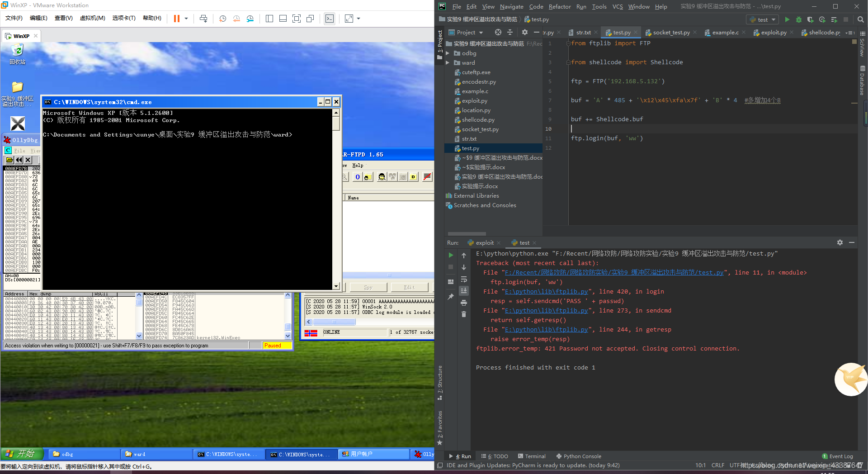This screenshot has width=868, height=474.
Task: Open the test run configuration dropdown
Action: pos(762,19)
